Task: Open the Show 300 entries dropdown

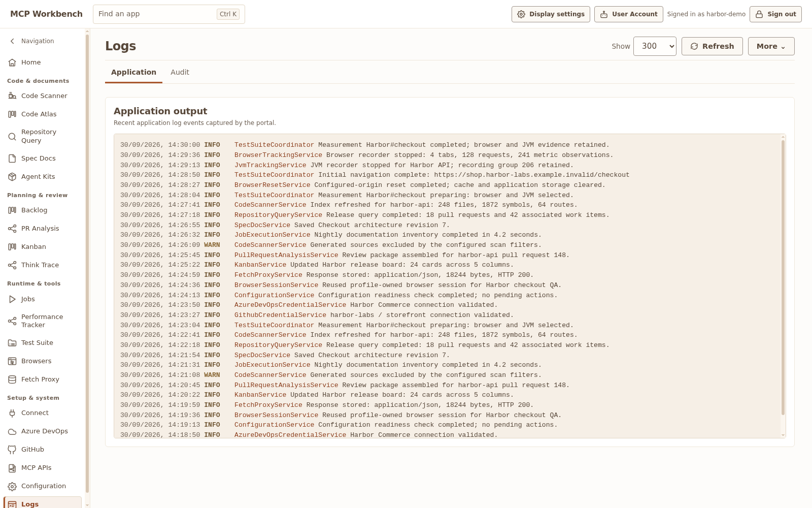Action: click(x=655, y=46)
